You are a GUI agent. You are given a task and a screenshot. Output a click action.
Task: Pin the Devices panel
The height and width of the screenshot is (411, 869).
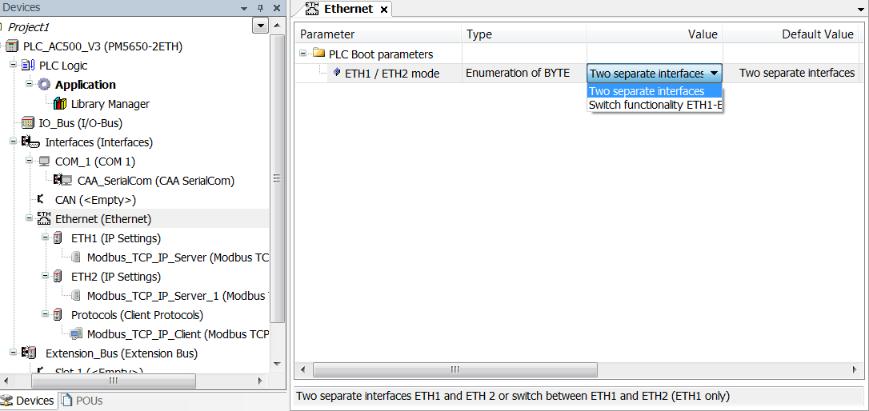(x=260, y=7)
